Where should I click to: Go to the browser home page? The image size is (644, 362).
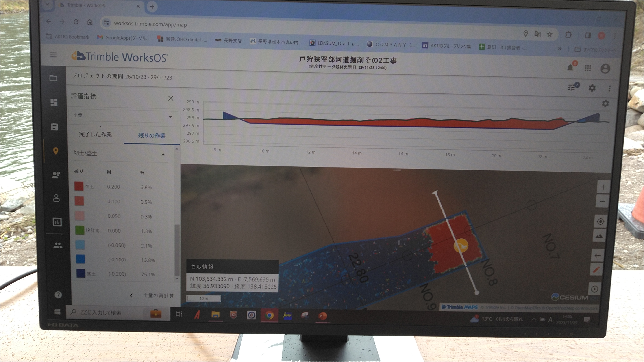(90, 22)
